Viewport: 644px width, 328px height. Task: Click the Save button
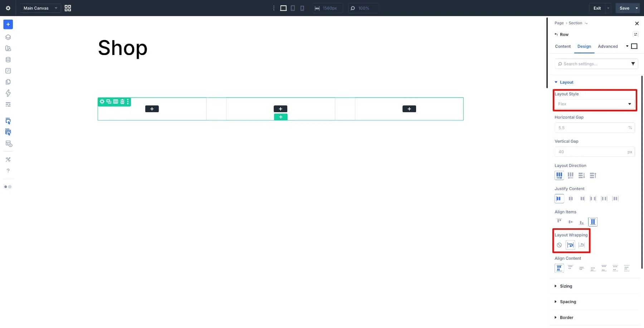(624, 8)
